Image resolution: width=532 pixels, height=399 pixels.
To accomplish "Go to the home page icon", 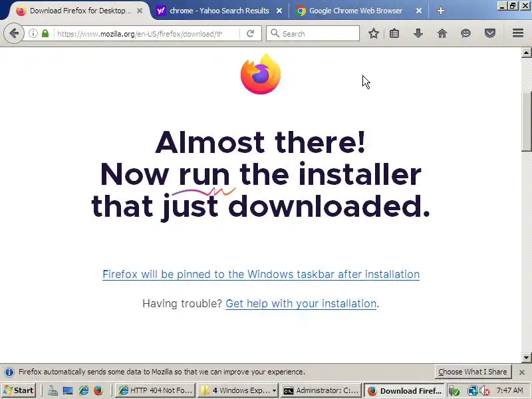I will (x=442, y=33).
